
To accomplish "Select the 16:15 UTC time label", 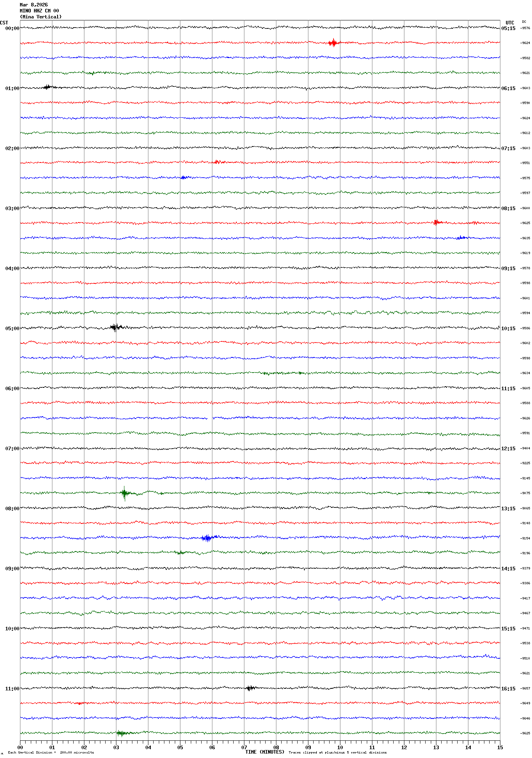I will 508,689.
